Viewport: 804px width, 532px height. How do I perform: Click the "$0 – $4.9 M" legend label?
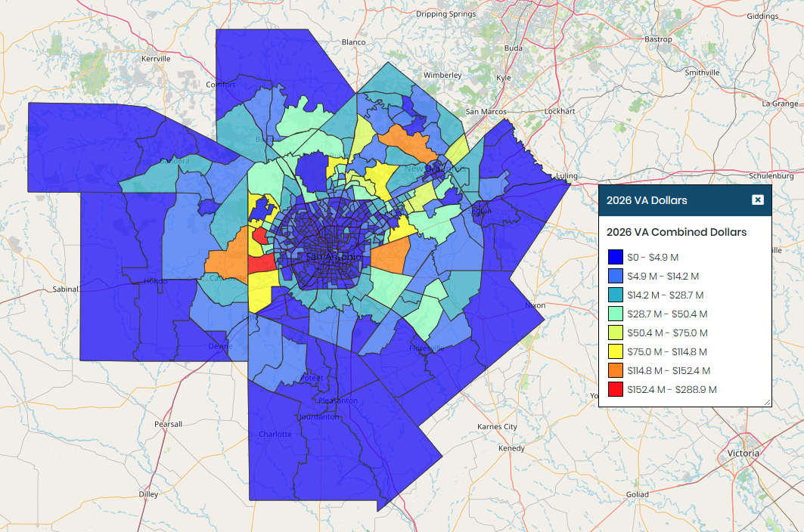tap(653, 257)
